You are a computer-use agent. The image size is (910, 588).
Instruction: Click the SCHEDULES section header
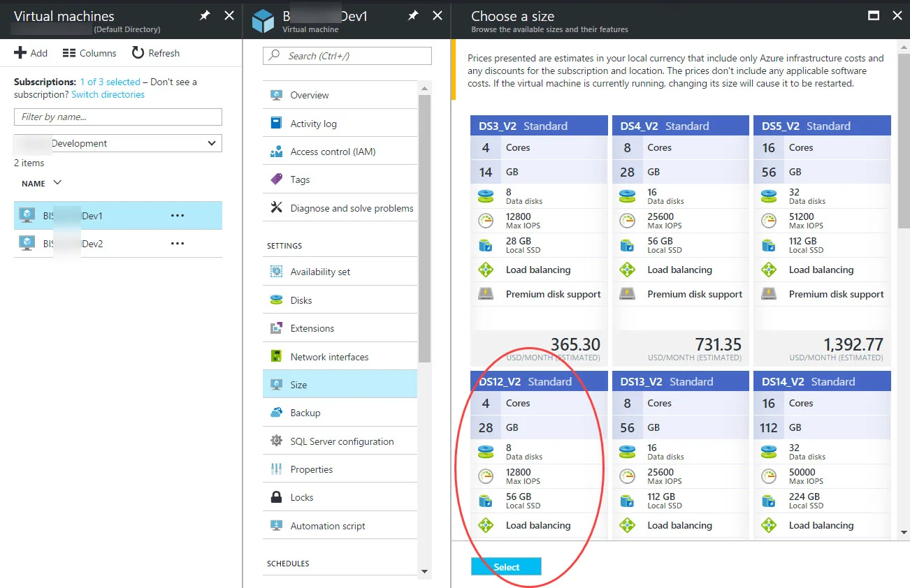(x=288, y=564)
